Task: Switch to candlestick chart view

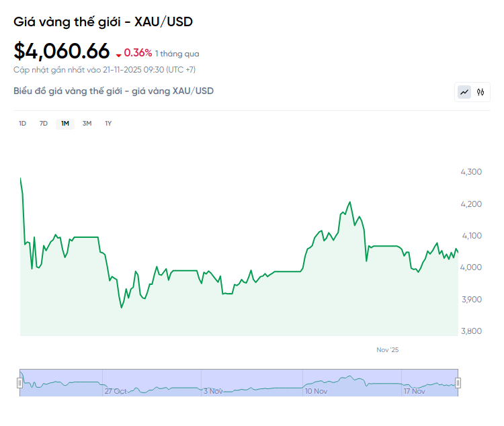Action: point(480,92)
